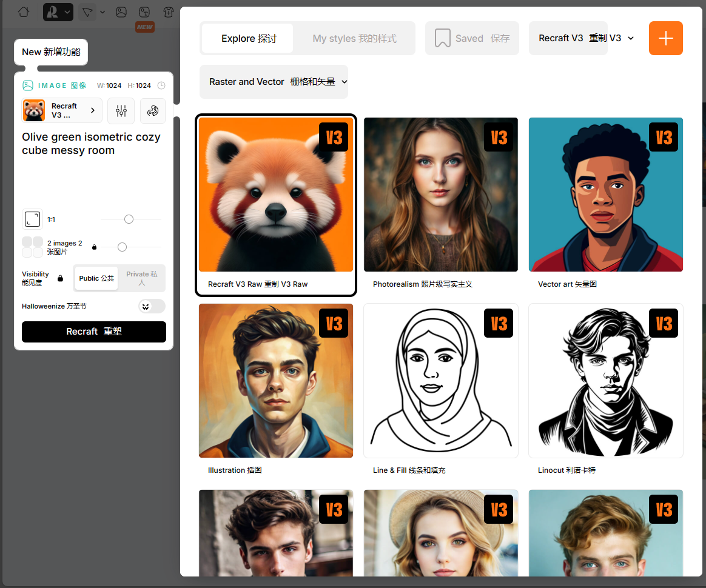
Task: Click the Linocut label text
Action: (x=566, y=470)
